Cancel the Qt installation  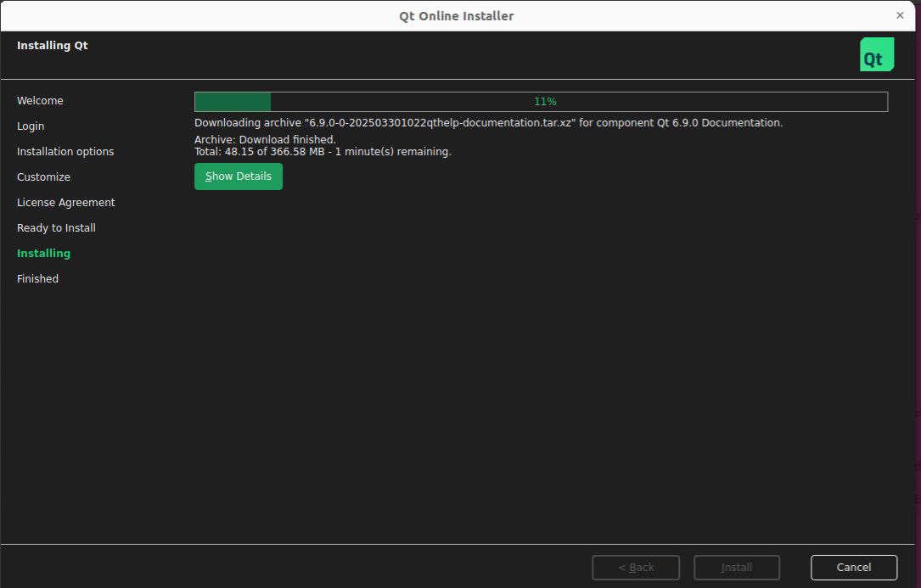pos(853,568)
